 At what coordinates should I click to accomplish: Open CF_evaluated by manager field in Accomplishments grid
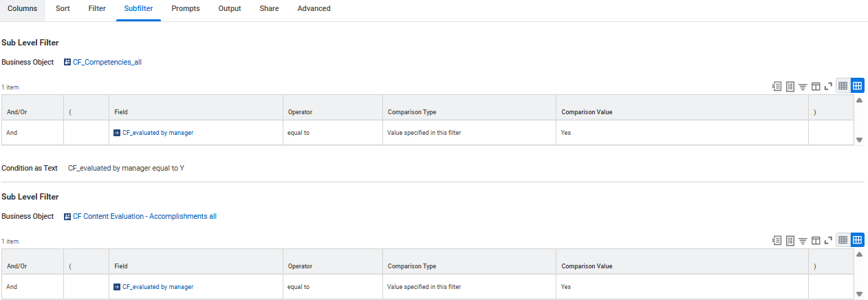[x=158, y=287]
